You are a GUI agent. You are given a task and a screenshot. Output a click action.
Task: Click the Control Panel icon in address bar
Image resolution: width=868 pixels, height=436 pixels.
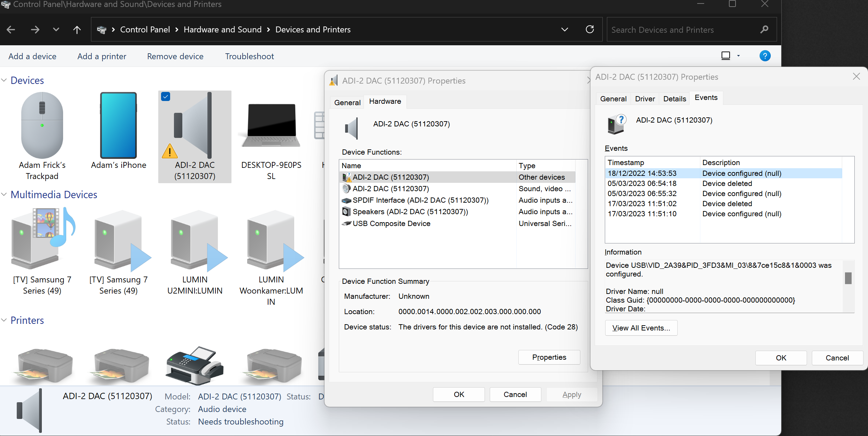pyautogui.click(x=101, y=30)
